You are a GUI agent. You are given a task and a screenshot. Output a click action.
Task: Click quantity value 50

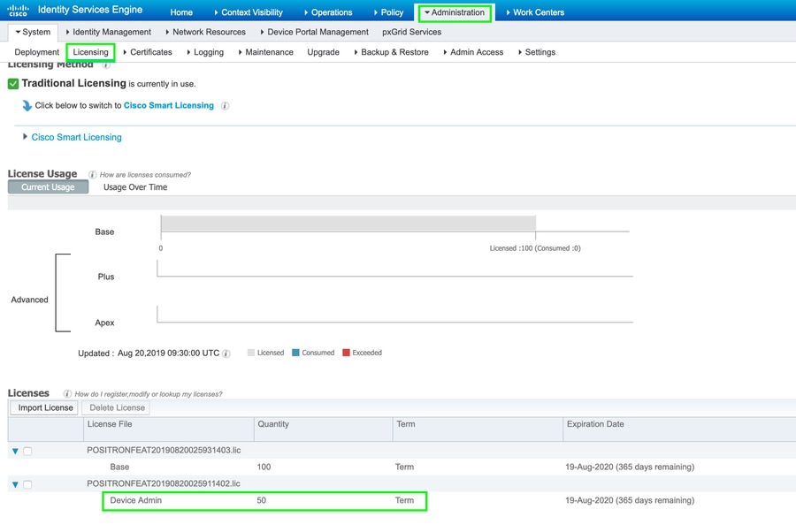[262, 500]
